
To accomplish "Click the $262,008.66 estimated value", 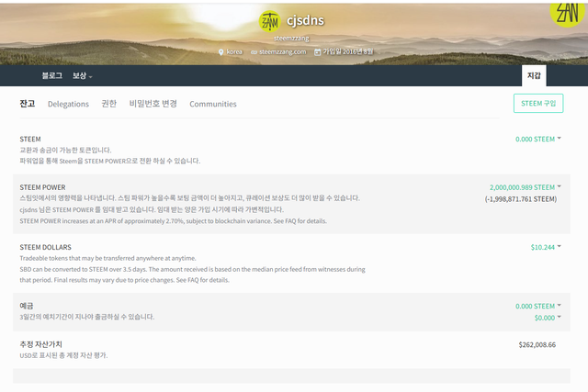I will (537, 344).
